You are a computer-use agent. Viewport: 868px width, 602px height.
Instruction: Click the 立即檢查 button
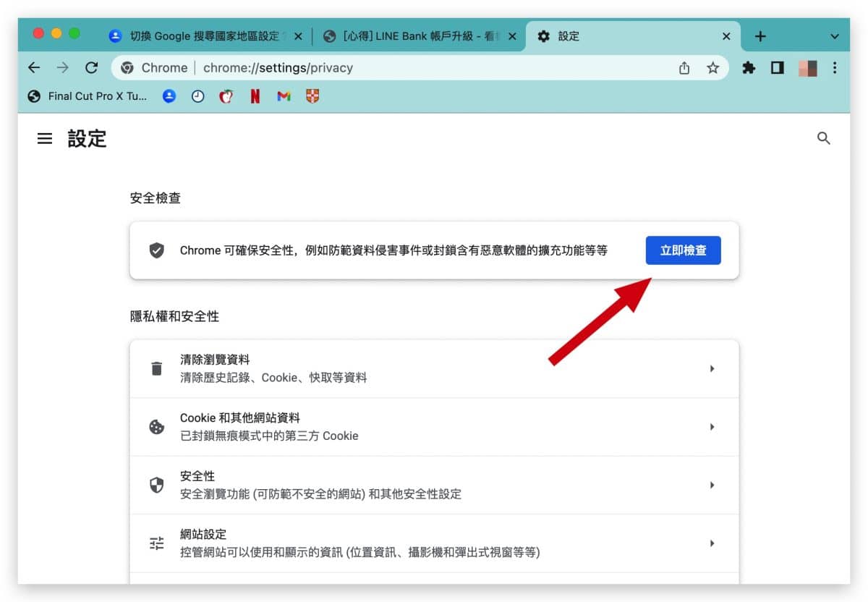coord(684,250)
